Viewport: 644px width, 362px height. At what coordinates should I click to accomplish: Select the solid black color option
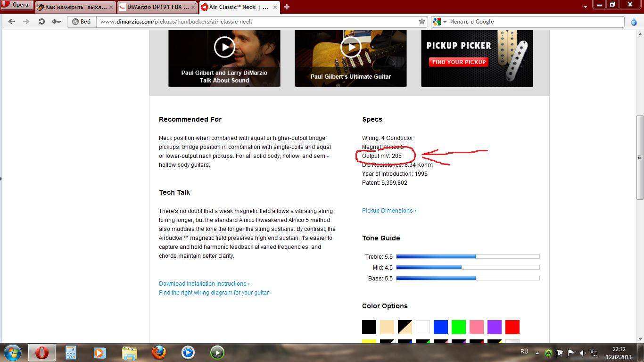point(369,327)
